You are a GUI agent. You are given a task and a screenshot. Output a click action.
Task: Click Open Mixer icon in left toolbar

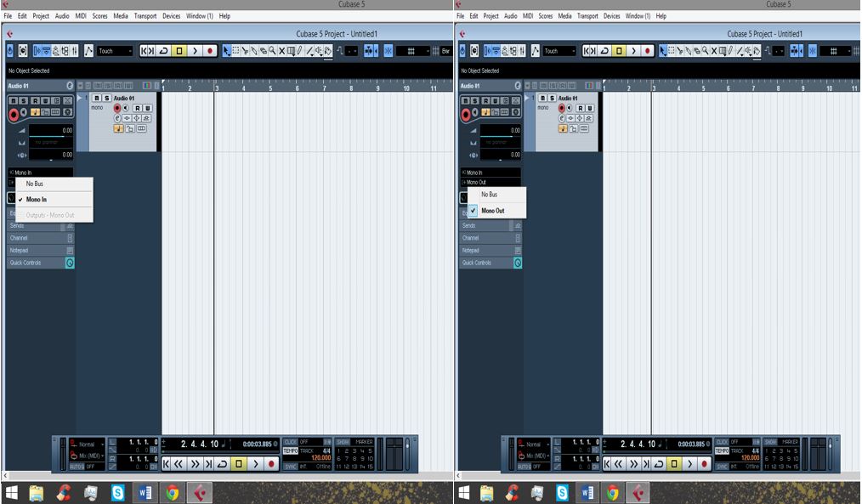point(74,50)
